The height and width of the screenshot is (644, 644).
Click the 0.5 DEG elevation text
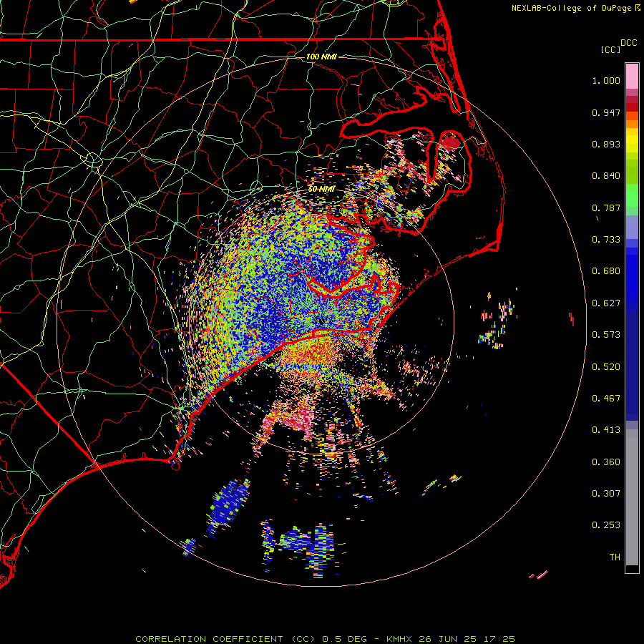tap(345, 639)
